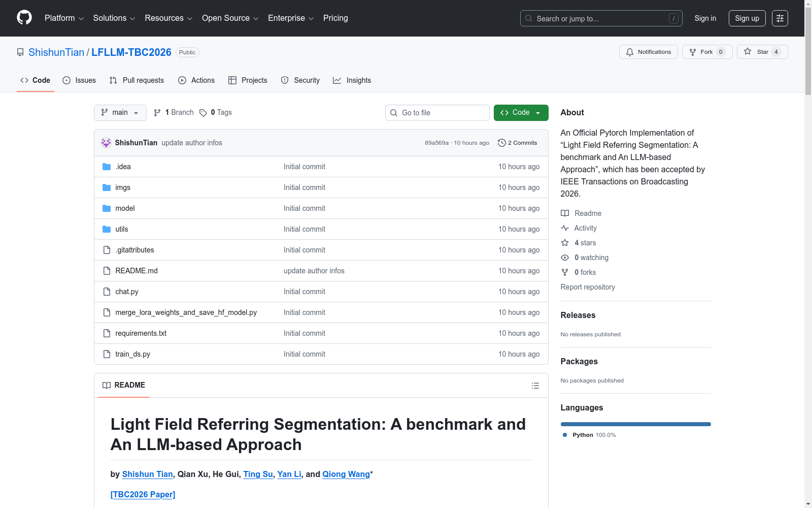Open the .gitattributes file
Screen dimensions: 812x508
(134, 250)
